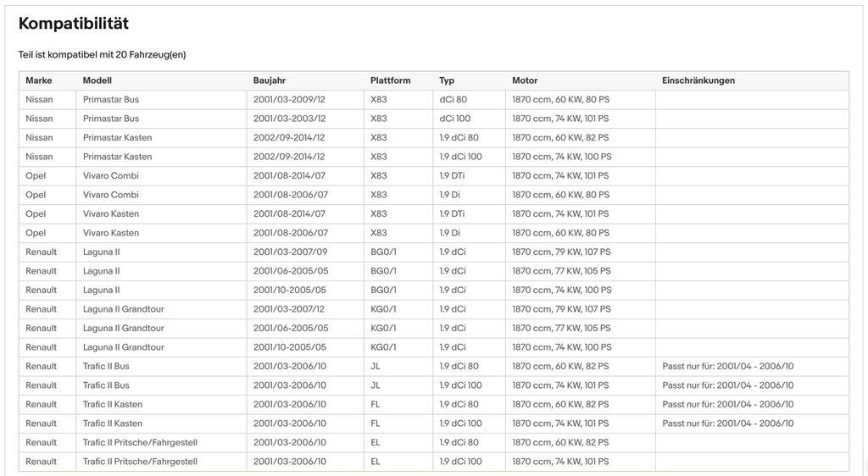The image size is (868, 476).
Task: Click 'FL' in the Trafic II Kasten 1.9 dCi 100 row
Action: [376, 424]
